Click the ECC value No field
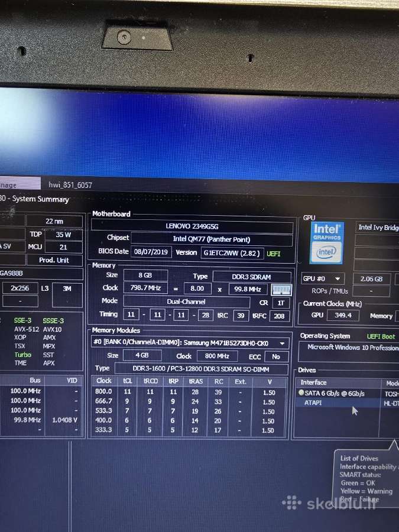 (276, 356)
